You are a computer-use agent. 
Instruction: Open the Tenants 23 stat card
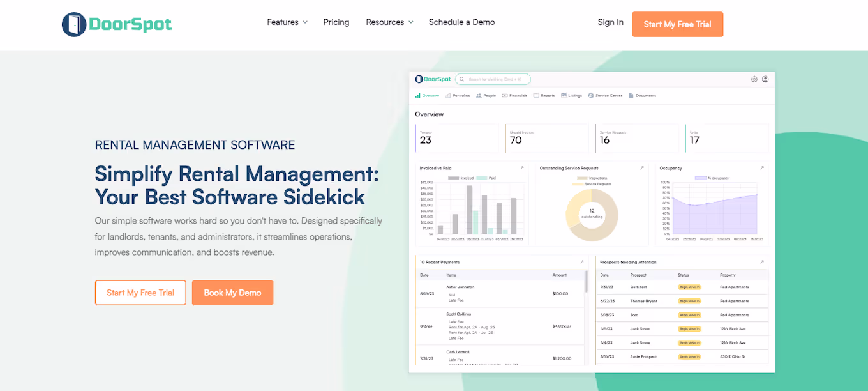click(x=456, y=138)
